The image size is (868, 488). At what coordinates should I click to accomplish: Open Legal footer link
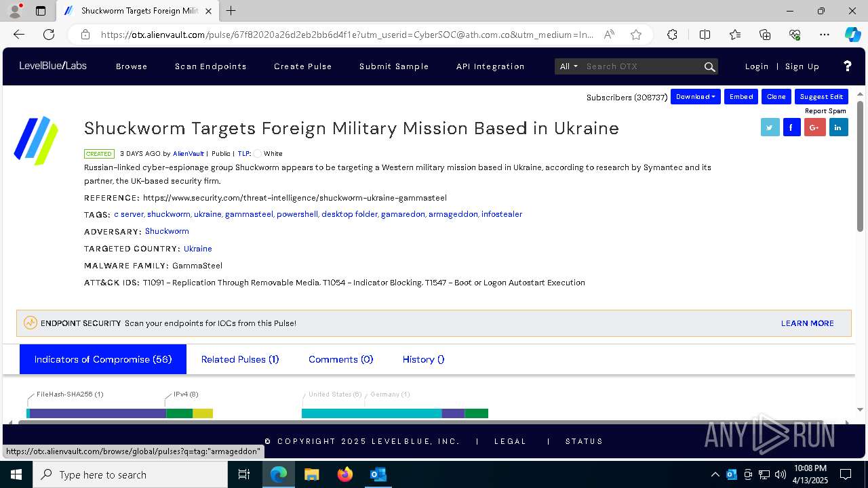[510, 441]
